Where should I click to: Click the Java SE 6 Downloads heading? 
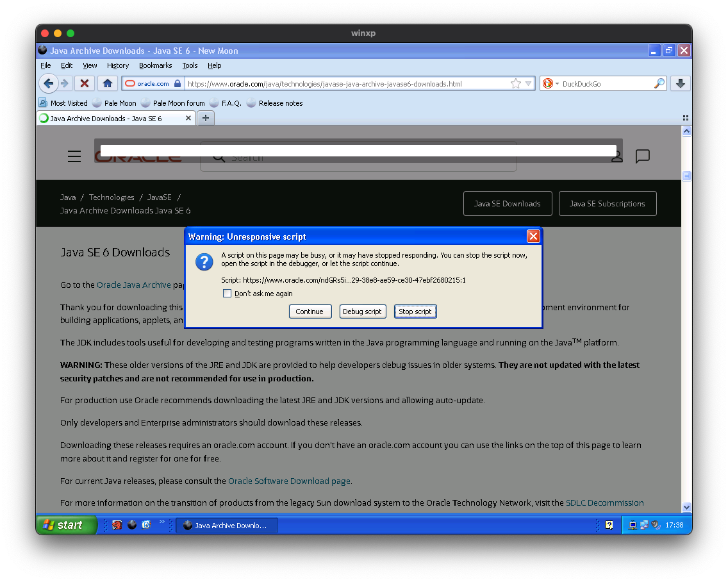tap(115, 252)
